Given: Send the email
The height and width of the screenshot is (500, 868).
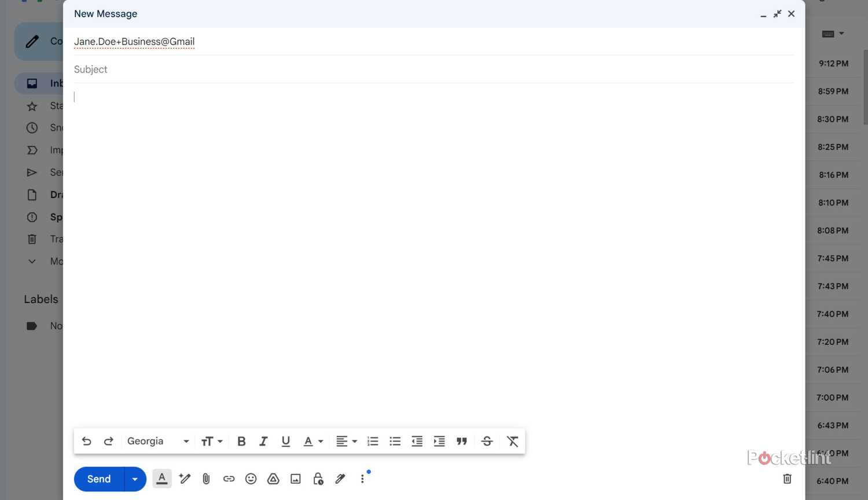Looking at the screenshot, I should (98, 479).
